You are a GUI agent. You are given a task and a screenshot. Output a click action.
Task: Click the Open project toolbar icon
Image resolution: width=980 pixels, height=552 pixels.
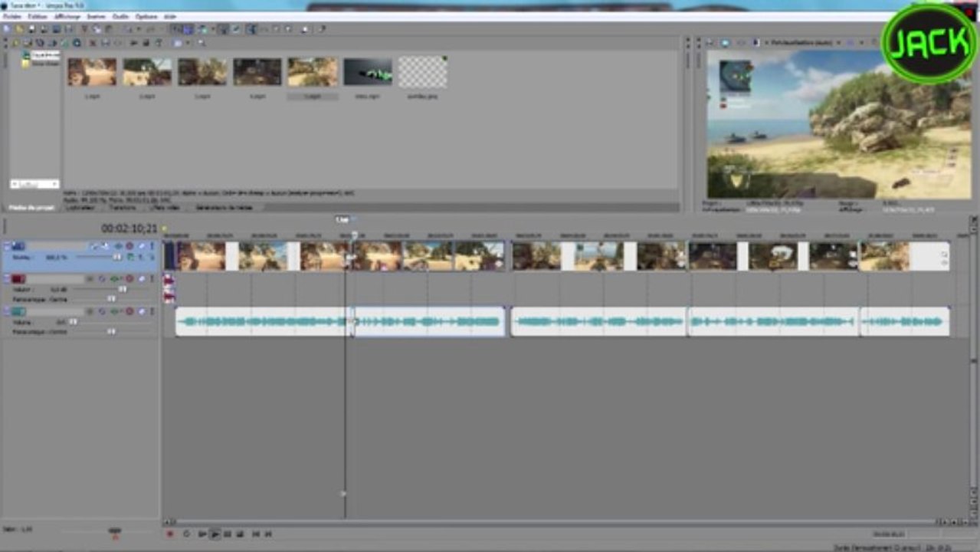(x=20, y=28)
